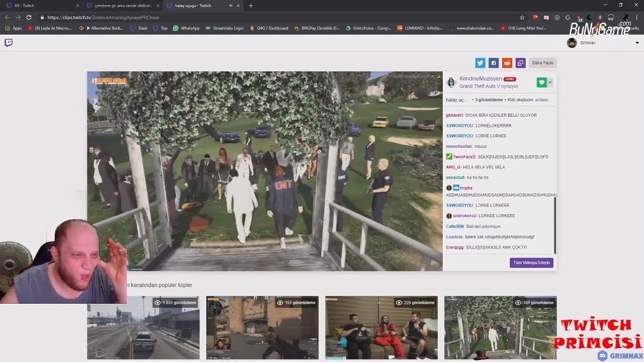Share the clip on Reddit
The height and width of the screenshot is (362, 644).
click(507, 63)
